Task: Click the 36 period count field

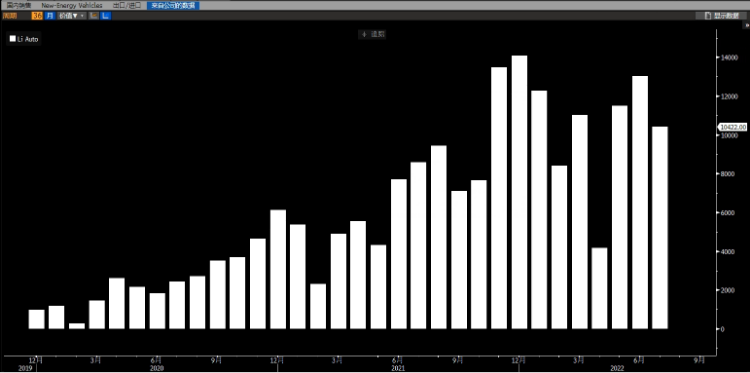Action: click(x=37, y=16)
